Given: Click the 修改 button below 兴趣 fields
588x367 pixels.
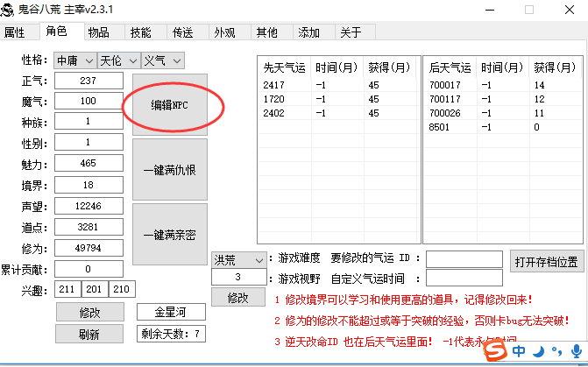Looking at the screenshot, I should 90,312.
